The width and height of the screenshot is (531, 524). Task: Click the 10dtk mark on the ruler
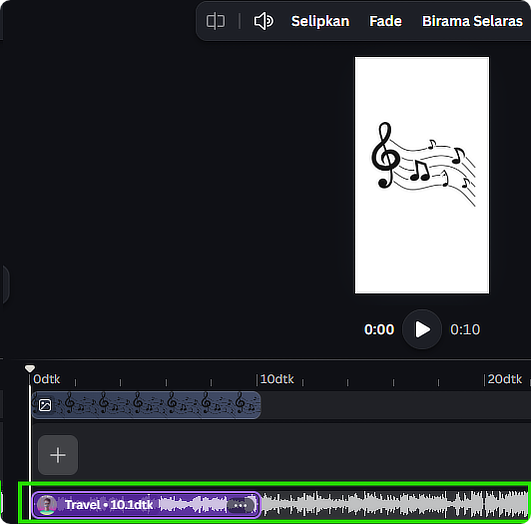277,379
